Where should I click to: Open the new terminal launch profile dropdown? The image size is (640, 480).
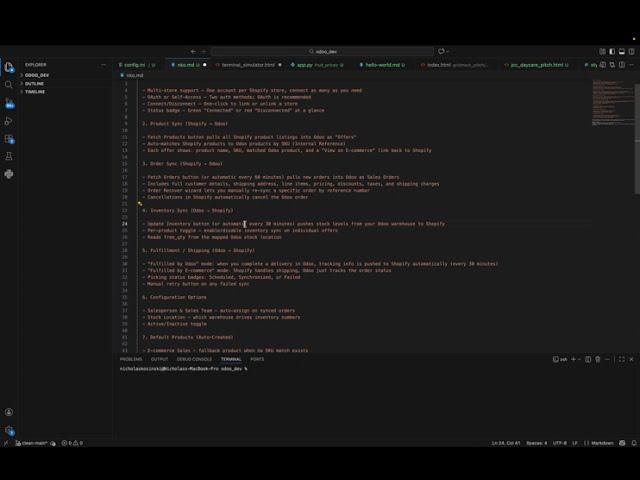click(x=579, y=359)
